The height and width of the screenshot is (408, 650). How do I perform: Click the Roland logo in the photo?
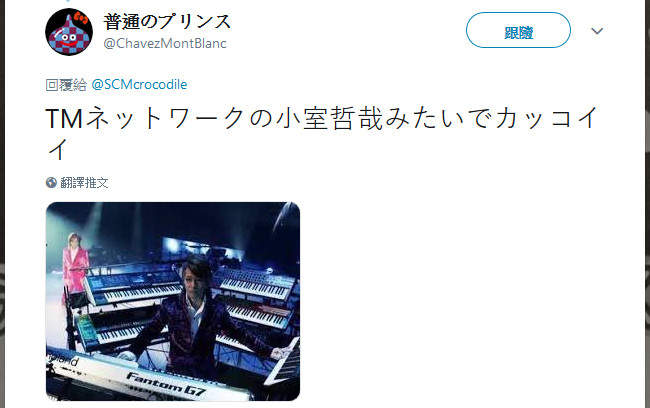(x=62, y=359)
